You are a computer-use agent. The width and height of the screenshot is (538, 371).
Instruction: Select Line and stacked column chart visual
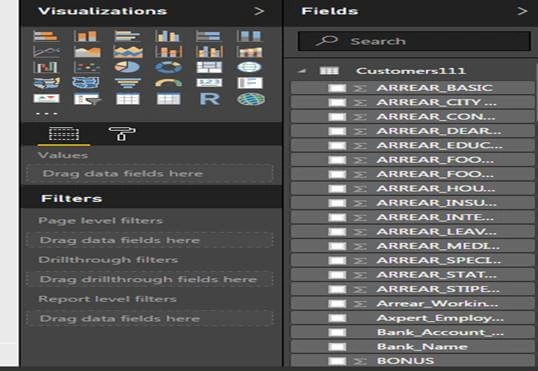pos(168,52)
